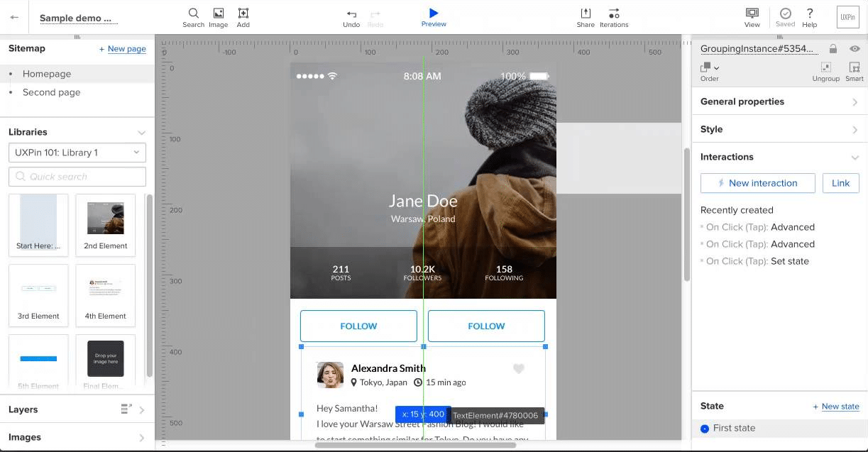Collapse the Libraries panel
This screenshot has height=452, width=868.
coord(142,133)
